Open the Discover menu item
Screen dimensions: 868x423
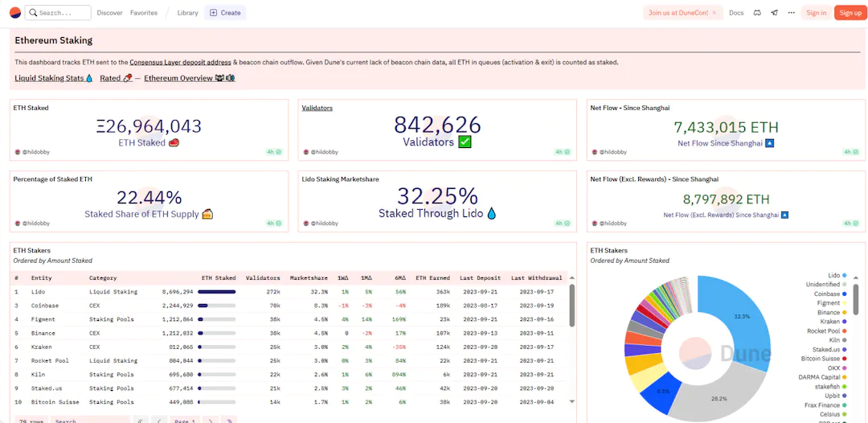pyautogui.click(x=110, y=13)
